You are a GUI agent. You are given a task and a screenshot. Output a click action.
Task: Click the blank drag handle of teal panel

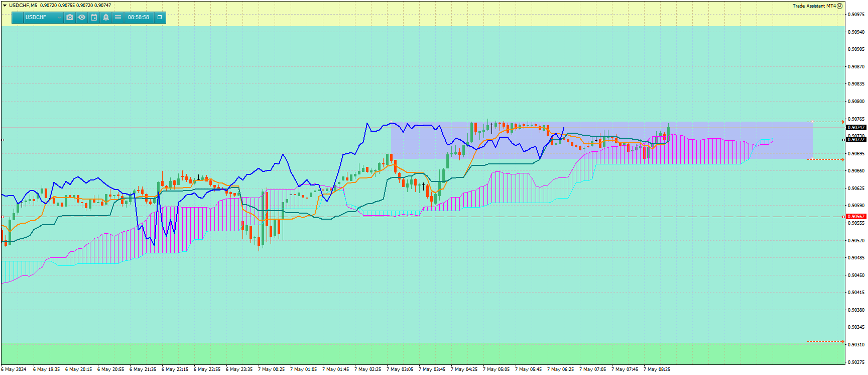click(18, 17)
